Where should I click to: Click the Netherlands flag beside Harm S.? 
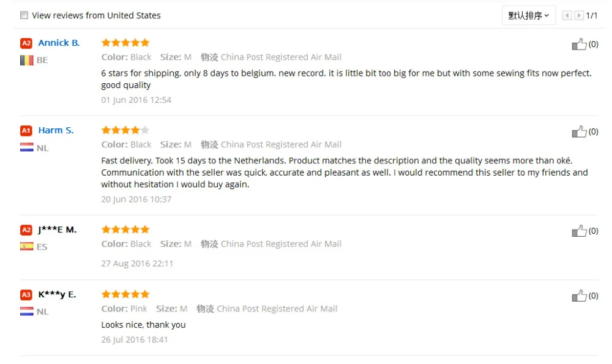click(x=26, y=147)
